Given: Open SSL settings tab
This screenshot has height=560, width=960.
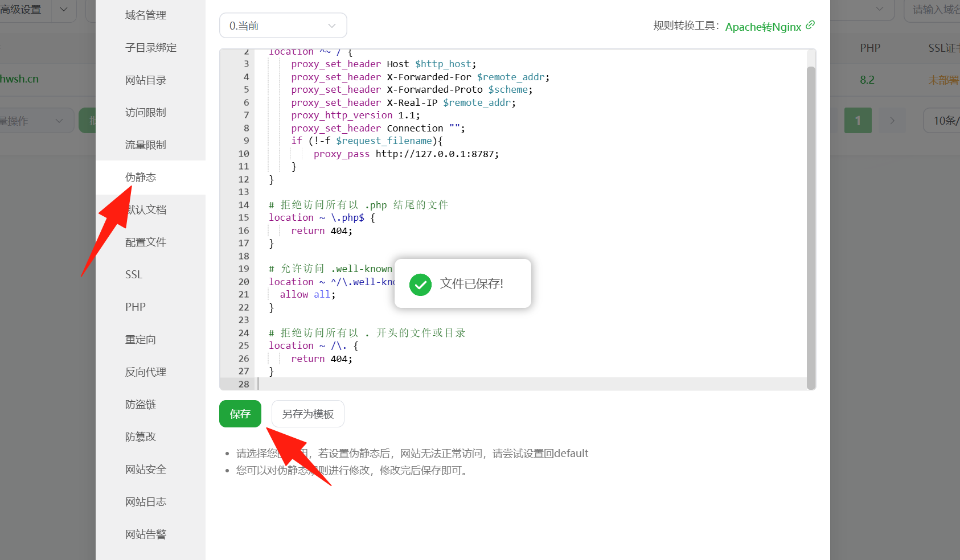Looking at the screenshot, I should [x=134, y=275].
